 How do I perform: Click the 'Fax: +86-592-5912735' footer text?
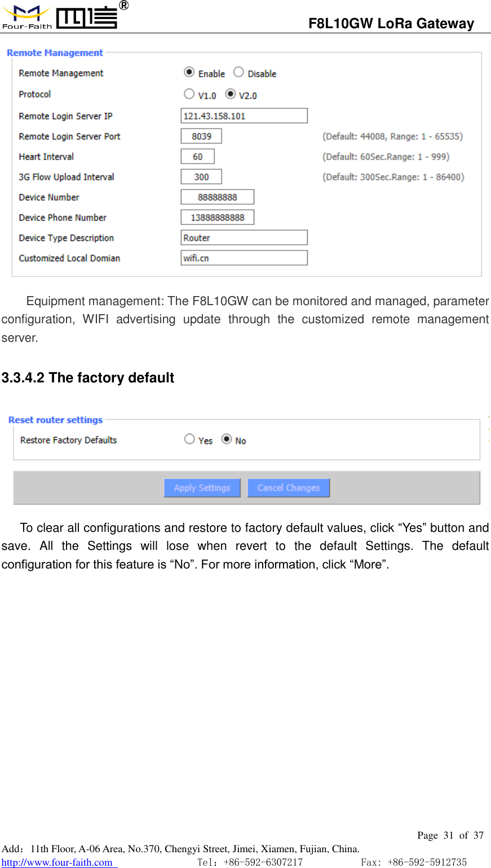coord(414,862)
